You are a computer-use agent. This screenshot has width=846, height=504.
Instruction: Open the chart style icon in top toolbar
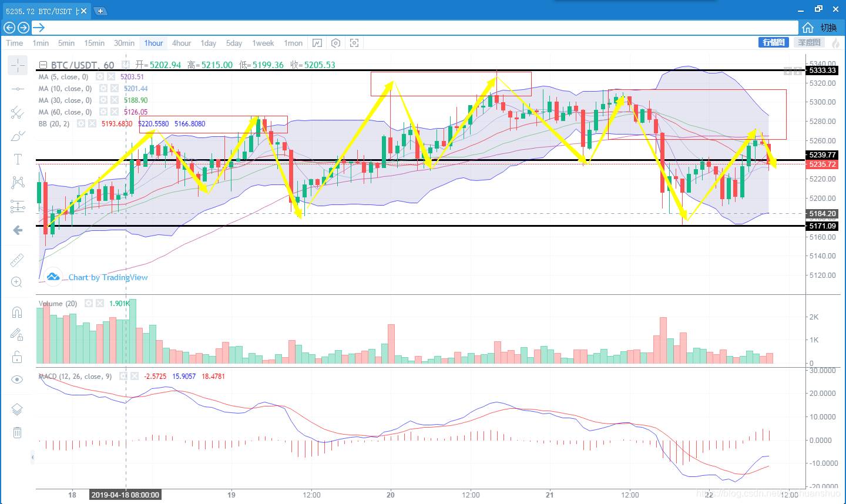317,43
